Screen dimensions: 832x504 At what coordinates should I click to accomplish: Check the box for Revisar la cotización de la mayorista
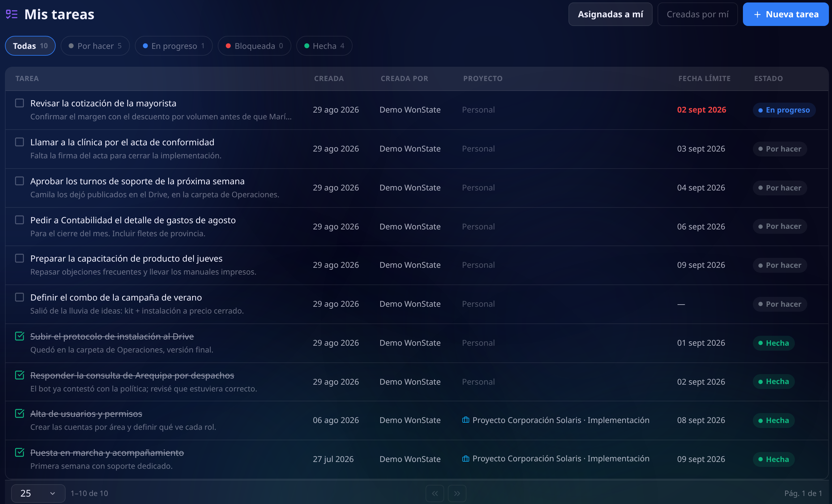click(19, 103)
